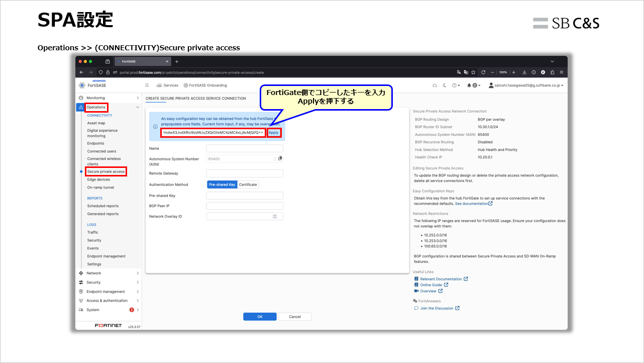Open Digital experience monitoring
Screen dimensions: 644x363
coord(102,133)
